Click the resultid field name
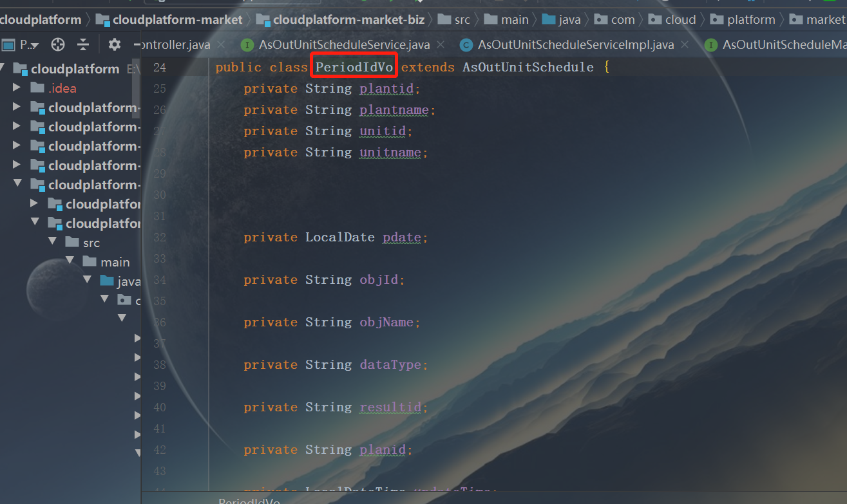 coord(390,407)
